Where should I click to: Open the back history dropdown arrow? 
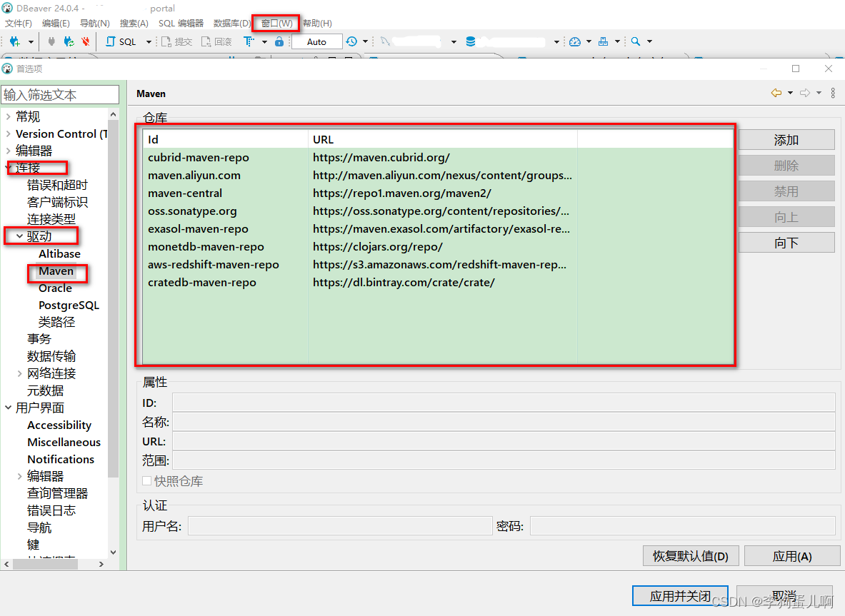790,93
